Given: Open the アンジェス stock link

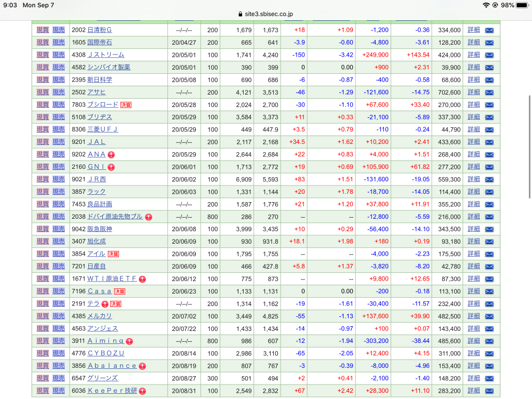Looking at the screenshot, I should point(103,328).
